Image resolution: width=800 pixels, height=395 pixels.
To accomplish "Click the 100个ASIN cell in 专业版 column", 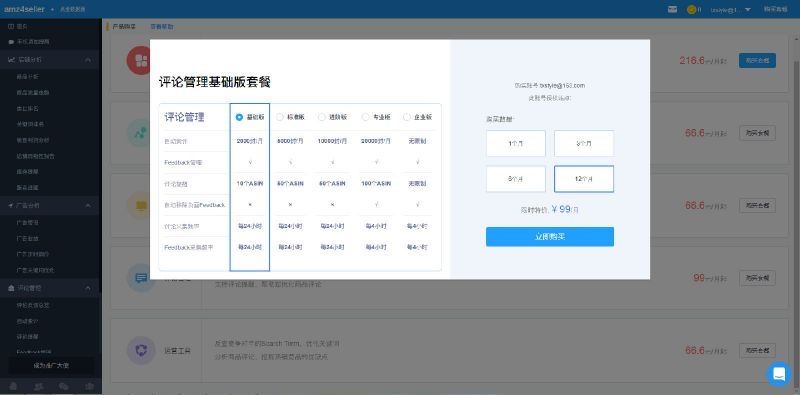I will click(376, 183).
